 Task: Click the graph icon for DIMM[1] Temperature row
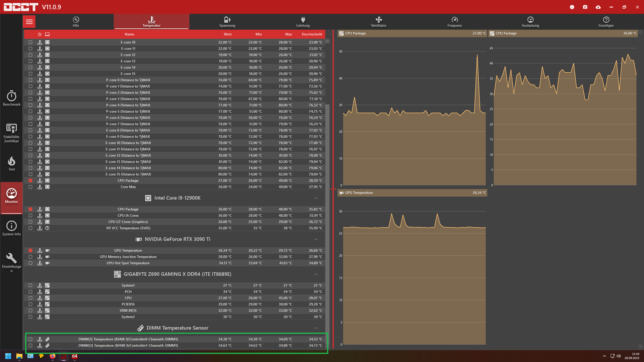pyautogui.click(x=40, y=339)
